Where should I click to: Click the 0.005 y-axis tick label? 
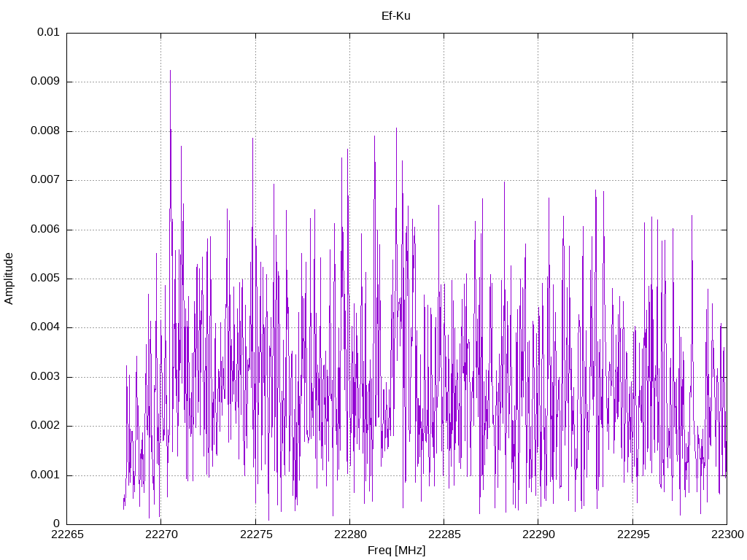coord(44,279)
